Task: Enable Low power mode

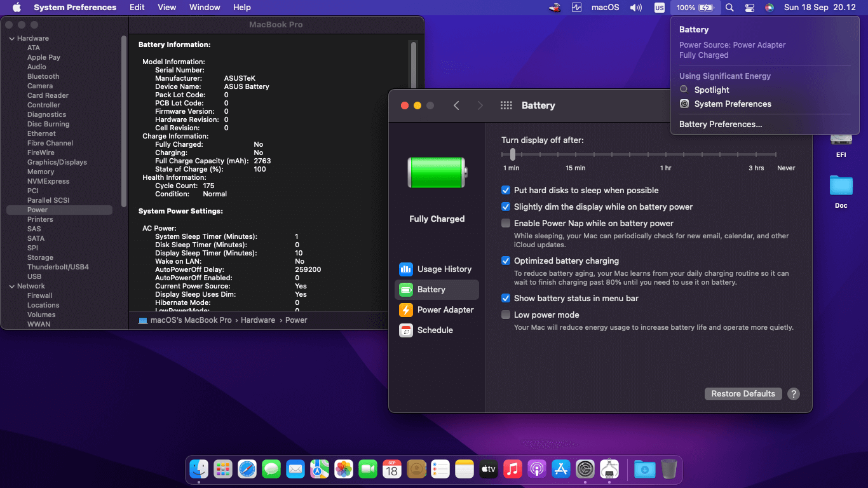Action: [506, 315]
